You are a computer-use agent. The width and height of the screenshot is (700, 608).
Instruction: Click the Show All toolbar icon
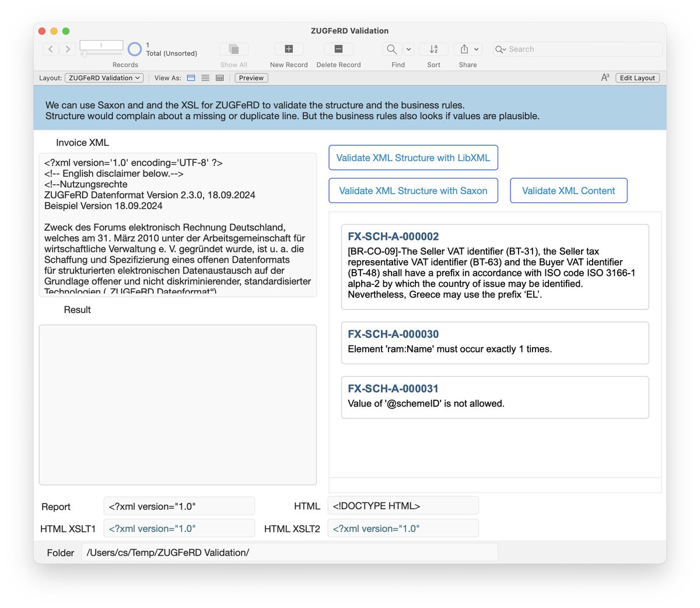(234, 49)
